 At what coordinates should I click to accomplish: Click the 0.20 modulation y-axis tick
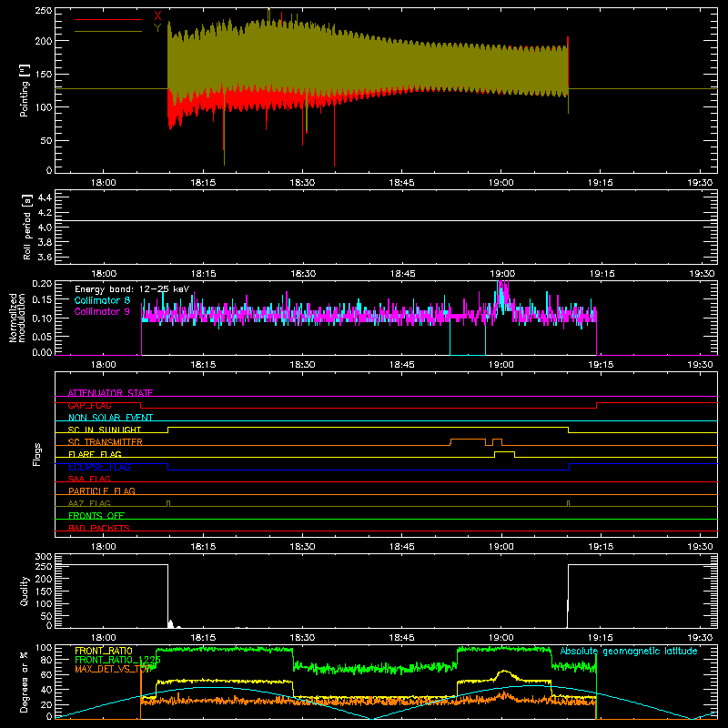[43, 284]
